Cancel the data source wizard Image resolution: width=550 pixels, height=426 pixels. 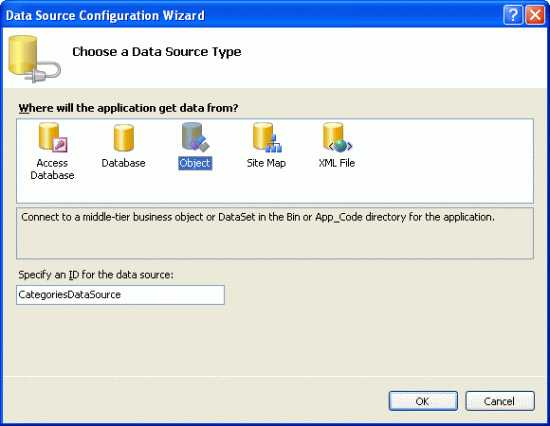click(500, 401)
